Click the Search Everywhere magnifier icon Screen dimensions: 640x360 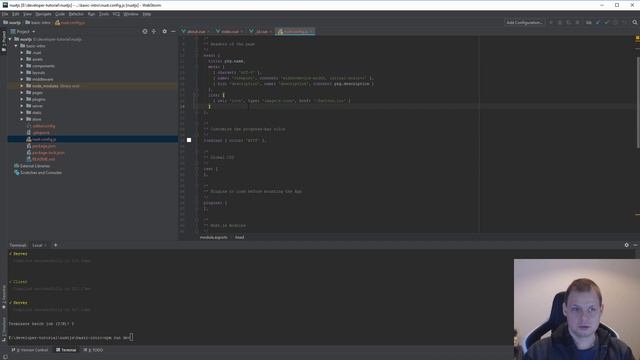click(635, 22)
